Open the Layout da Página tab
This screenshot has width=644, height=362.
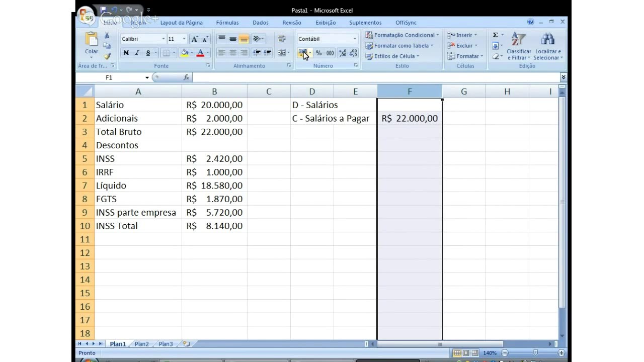pyautogui.click(x=182, y=23)
